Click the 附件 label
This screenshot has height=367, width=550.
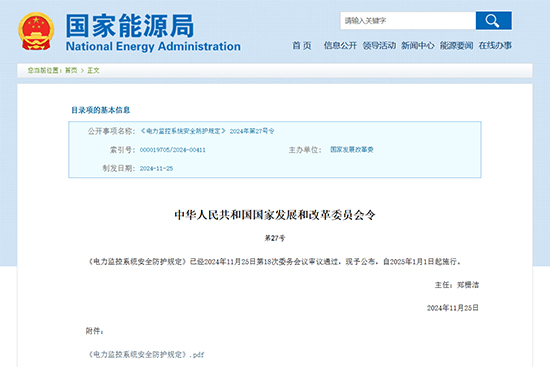[94, 331]
